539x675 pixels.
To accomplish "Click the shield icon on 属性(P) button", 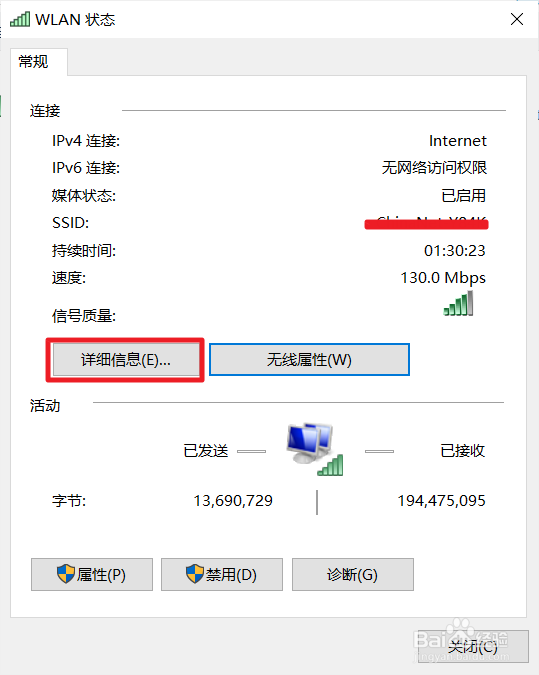I will [66, 574].
